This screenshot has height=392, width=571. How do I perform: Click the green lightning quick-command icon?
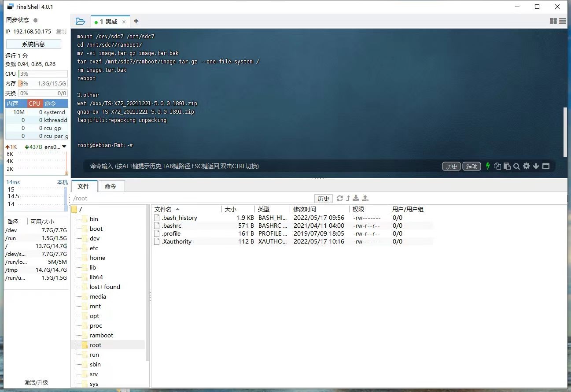[x=488, y=166]
